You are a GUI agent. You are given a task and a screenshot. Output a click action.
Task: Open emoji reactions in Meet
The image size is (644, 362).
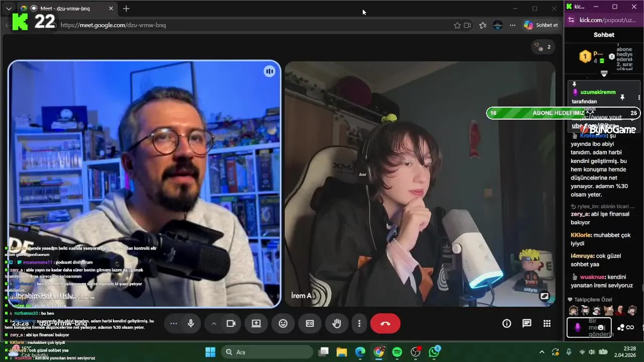(283, 323)
